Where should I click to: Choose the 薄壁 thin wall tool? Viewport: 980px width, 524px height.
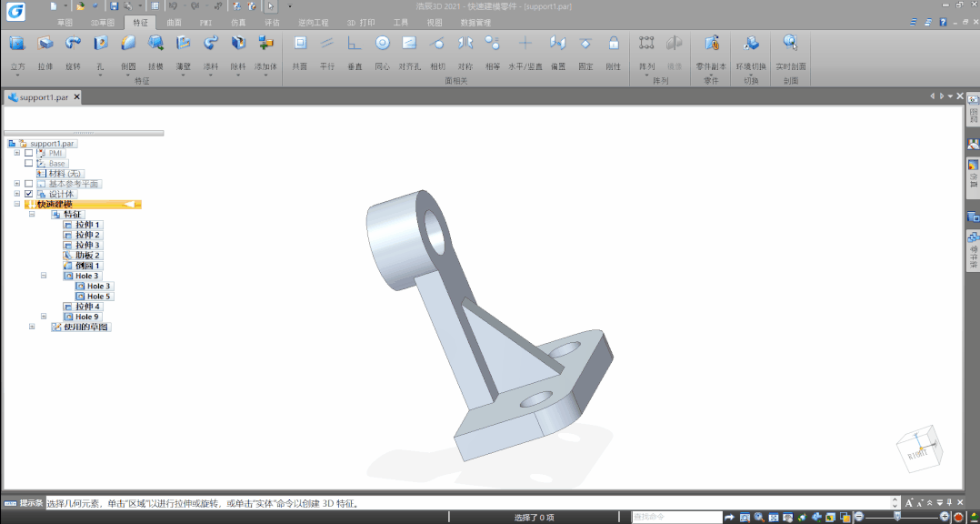[183, 51]
